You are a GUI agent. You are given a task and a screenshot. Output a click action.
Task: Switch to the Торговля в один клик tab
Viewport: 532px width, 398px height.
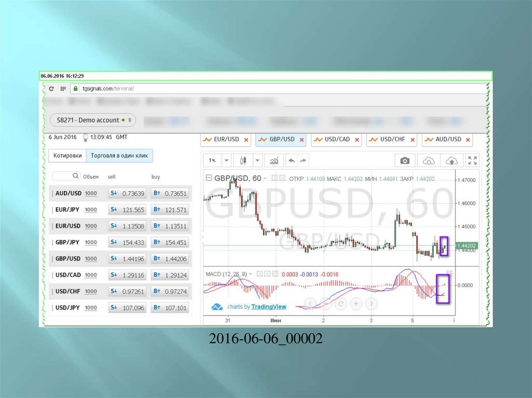(x=119, y=156)
